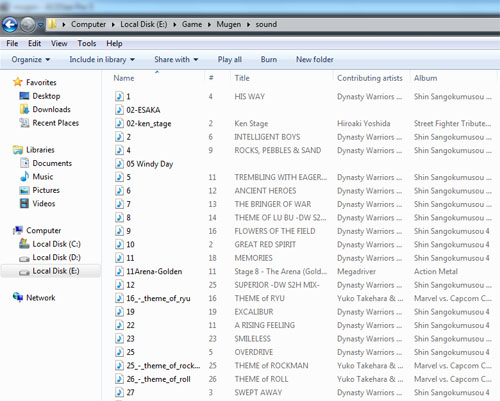The width and height of the screenshot is (500, 401).
Task: Click the Pictures library icon
Action: tap(24, 190)
